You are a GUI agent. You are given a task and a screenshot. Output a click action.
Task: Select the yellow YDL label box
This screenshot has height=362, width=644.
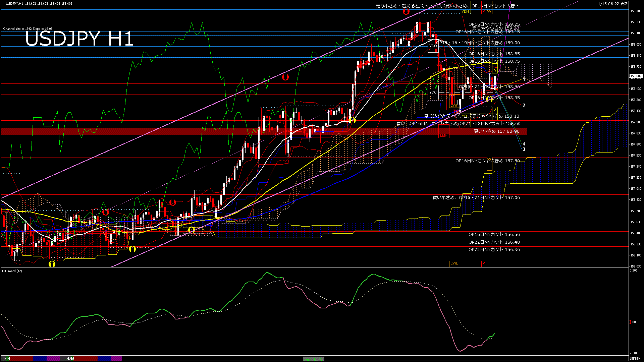(465, 116)
